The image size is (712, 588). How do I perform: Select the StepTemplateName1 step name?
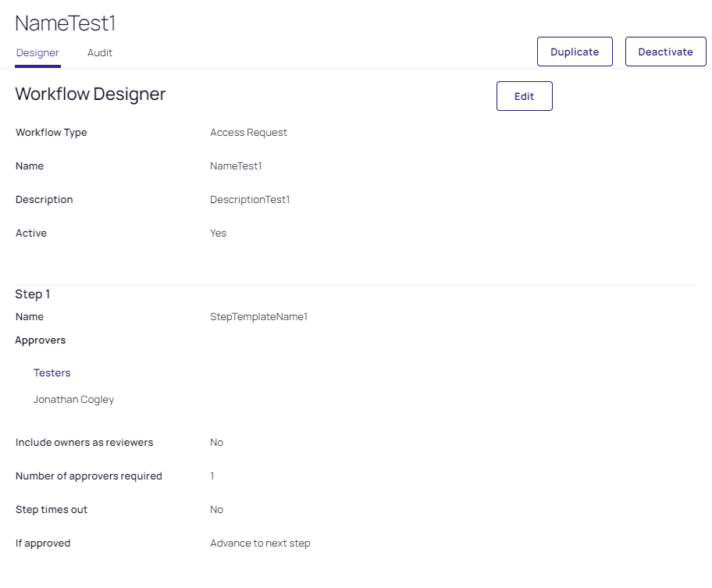coord(258,316)
